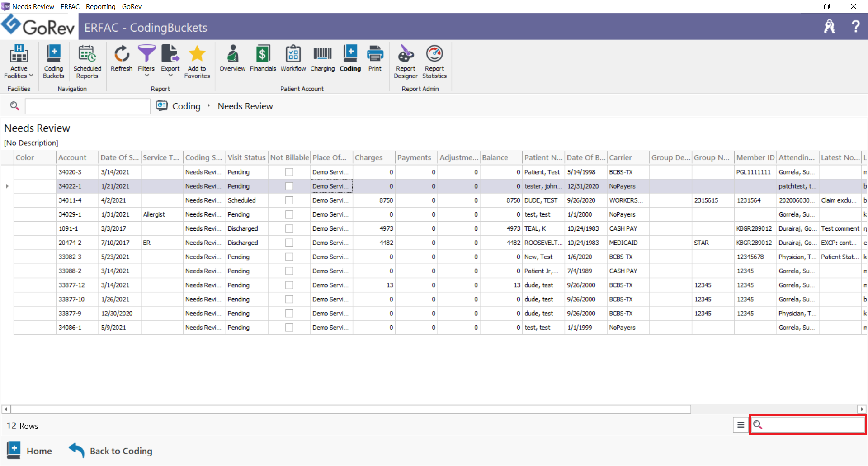This screenshot has width=868, height=466.
Task: Click the Scheduled visit status cell
Action: click(247, 200)
